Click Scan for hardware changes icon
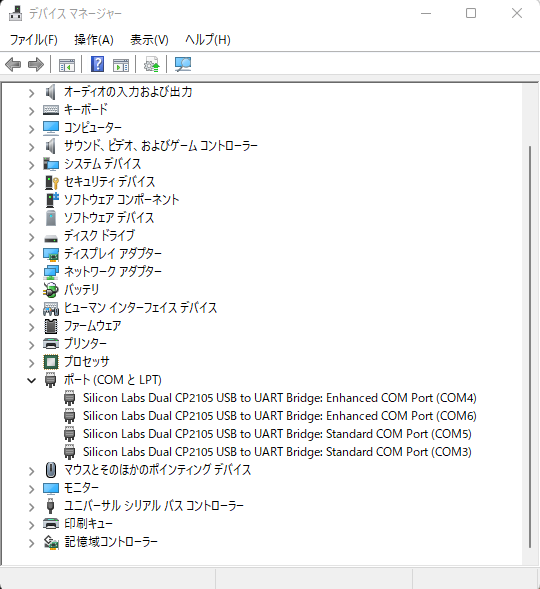The image size is (540, 589). click(183, 64)
